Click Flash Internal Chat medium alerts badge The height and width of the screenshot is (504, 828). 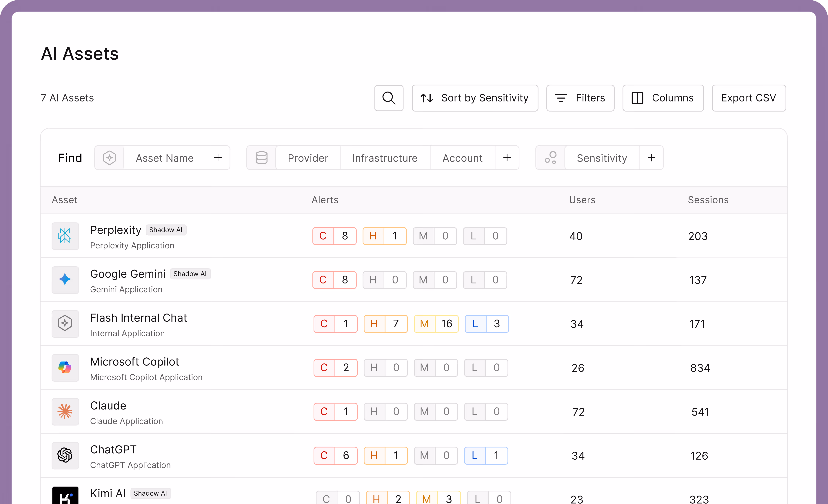[436, 324]
